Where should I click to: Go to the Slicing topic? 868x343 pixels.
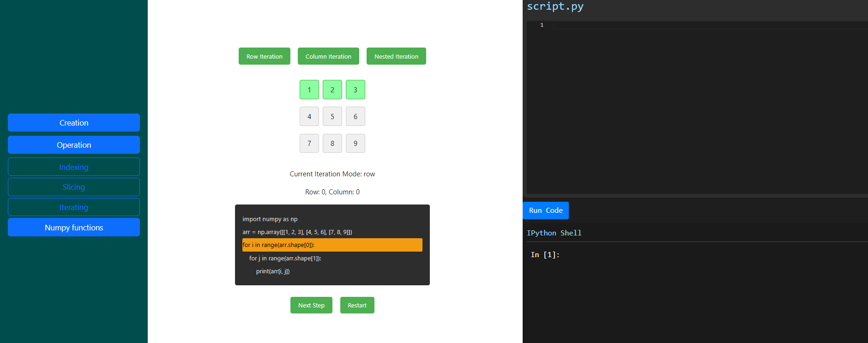coord(74,187)
